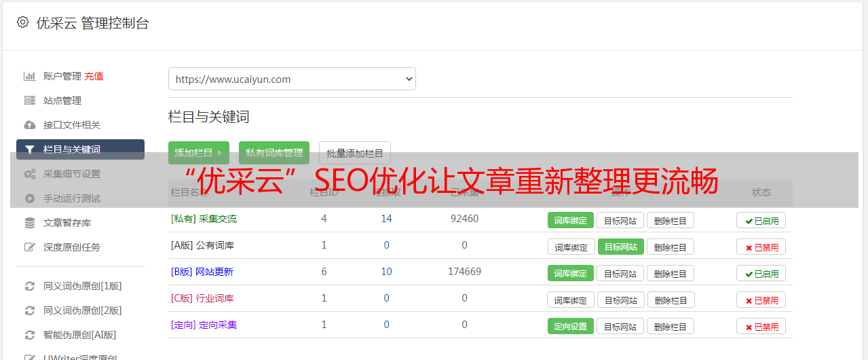Toggle 已禁用 status for [A版] 公有词库
This screenshot has width=868, height=360.
click(x=761, y=247)
